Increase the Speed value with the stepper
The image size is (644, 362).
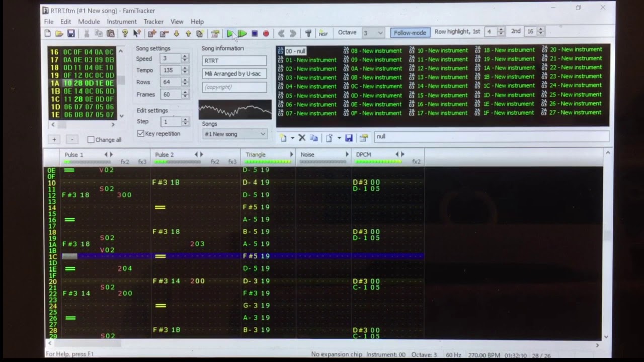tap(185, 56)
